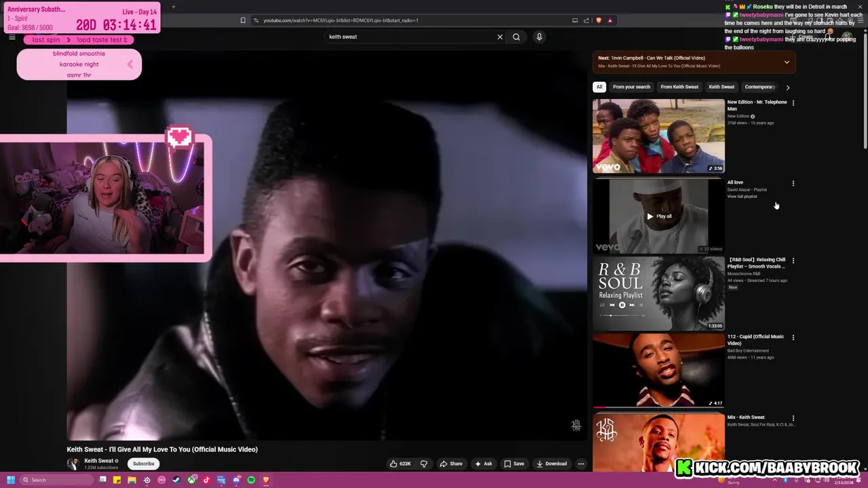Open options for 112 - Cupid video
868x488 pixels.
pos(793,338)
